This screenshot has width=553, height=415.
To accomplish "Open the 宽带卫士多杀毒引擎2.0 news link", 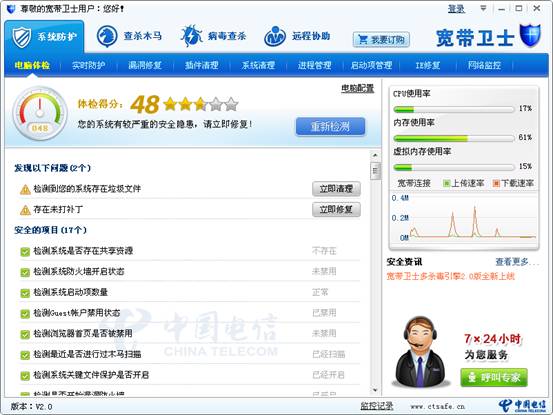I will point(450,276).
